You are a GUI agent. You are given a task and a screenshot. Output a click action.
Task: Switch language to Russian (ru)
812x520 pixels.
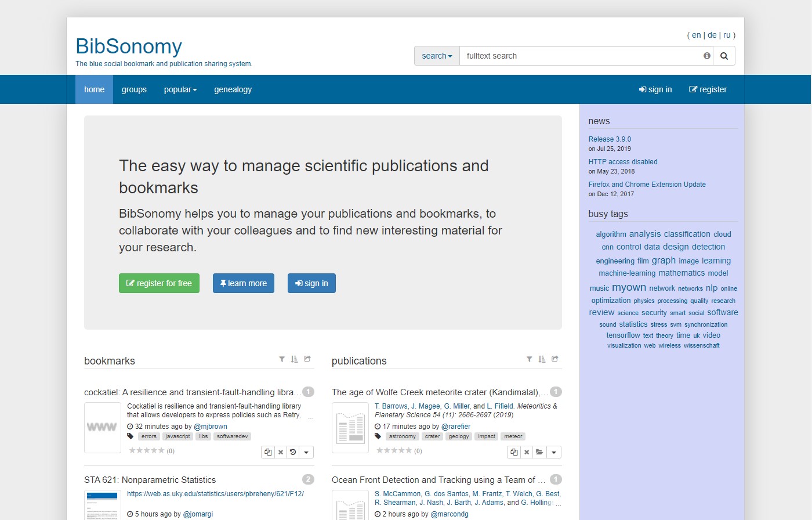coord(727,35)
